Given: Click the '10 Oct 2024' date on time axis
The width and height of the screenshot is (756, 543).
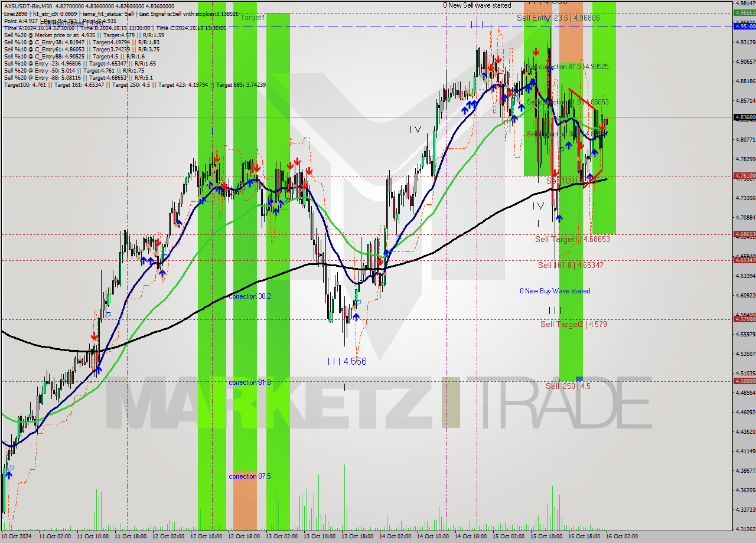Looking at the screenshot, I should (x=17, y=537).
